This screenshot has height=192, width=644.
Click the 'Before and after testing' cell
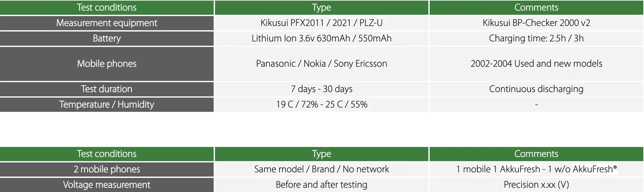tap(321, 185)
